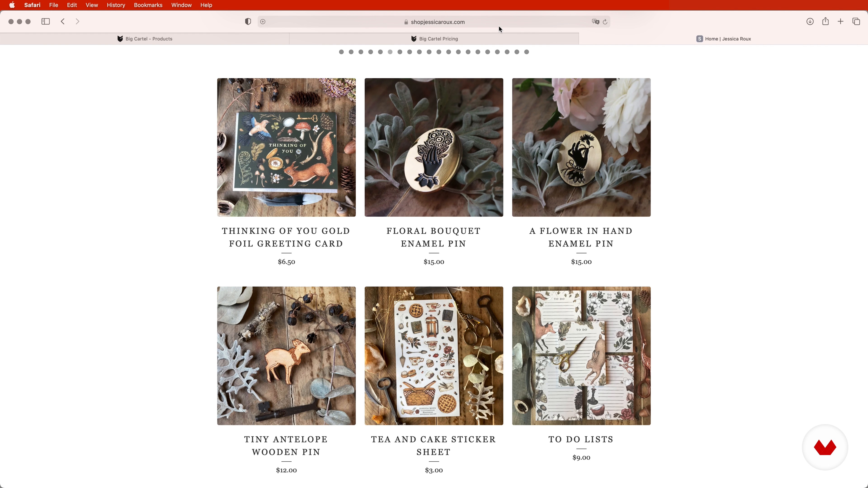Click the translate icon in address bar
The image size is (868, 488).
point(595,22)
